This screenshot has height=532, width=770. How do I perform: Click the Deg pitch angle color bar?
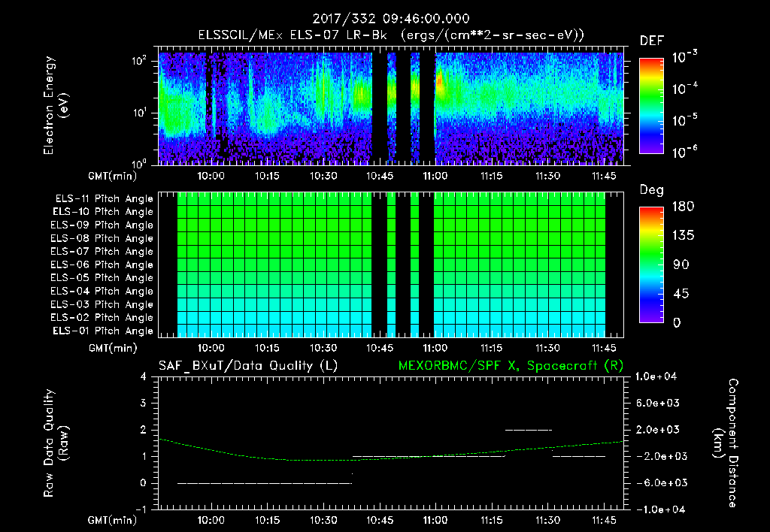(651, 264)
